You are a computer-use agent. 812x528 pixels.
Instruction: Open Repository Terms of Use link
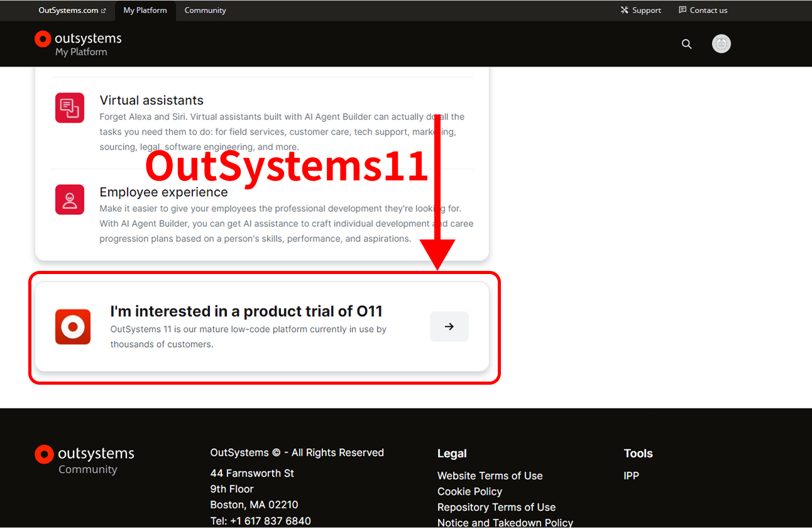[x=497, y=507]
